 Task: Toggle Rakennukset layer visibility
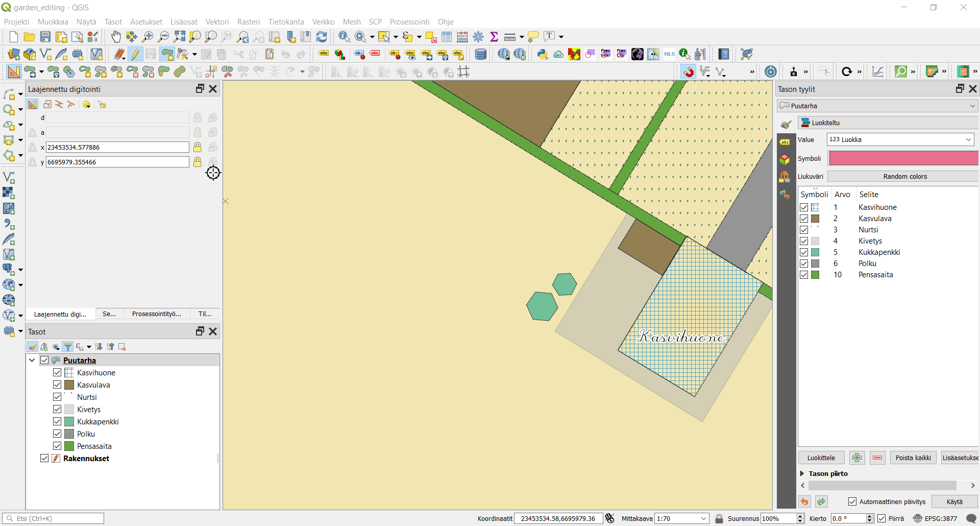44,459
